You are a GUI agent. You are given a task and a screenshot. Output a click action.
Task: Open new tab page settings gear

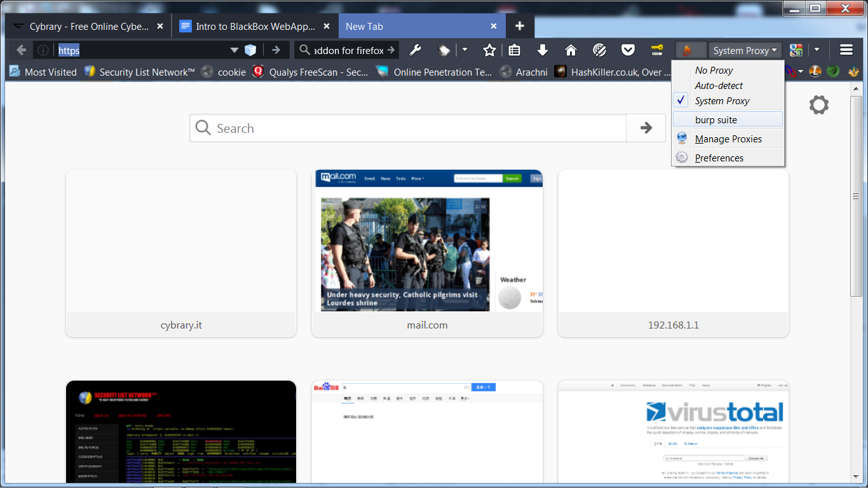click(x=818, y=105)
